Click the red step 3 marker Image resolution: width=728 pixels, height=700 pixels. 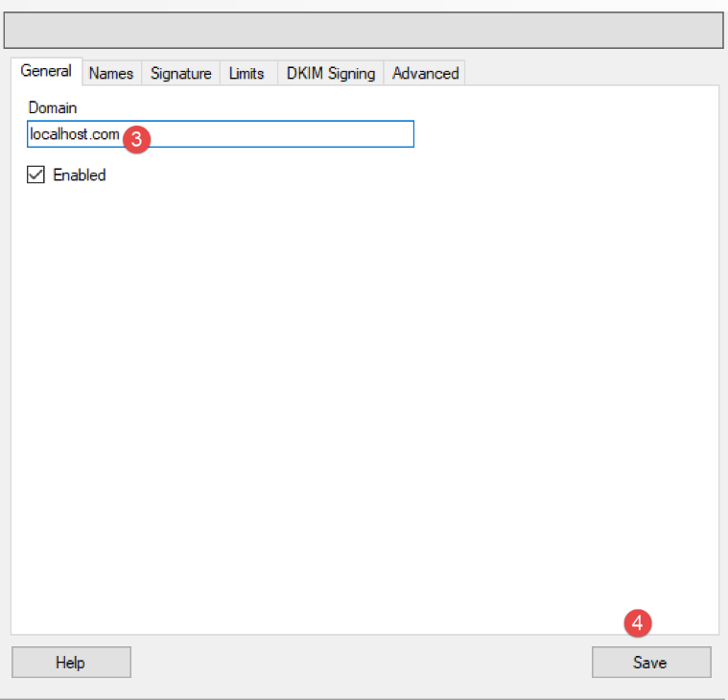pyautogui.click(x=136, y=138)
